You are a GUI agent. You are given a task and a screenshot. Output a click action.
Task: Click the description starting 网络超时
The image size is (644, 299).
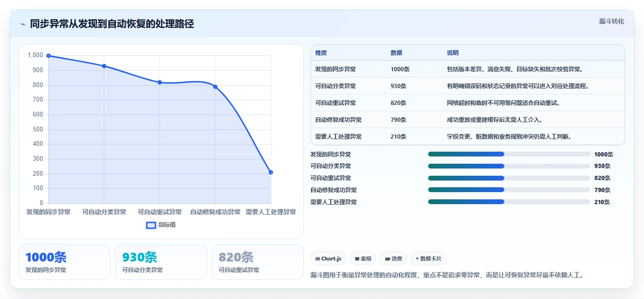(x=503, y=103)
